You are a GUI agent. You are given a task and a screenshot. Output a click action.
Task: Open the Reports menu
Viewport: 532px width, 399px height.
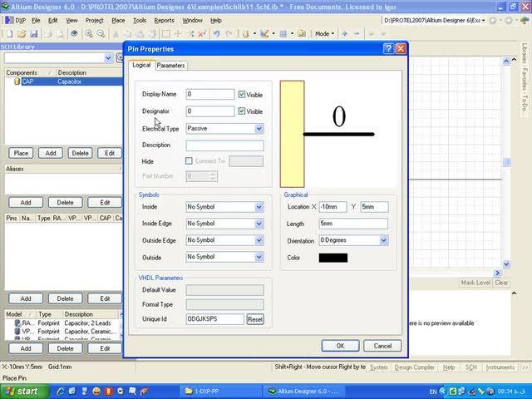(x=165, y=20)
